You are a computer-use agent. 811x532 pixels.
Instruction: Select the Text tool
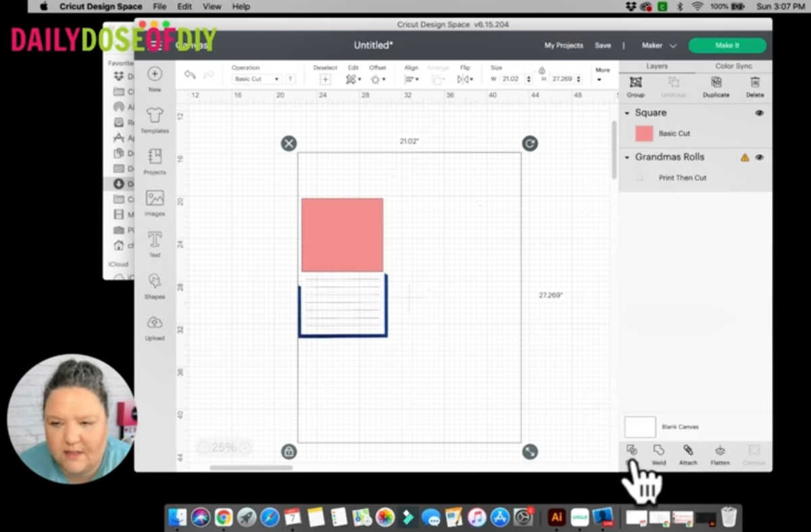(x=155, y=243)
